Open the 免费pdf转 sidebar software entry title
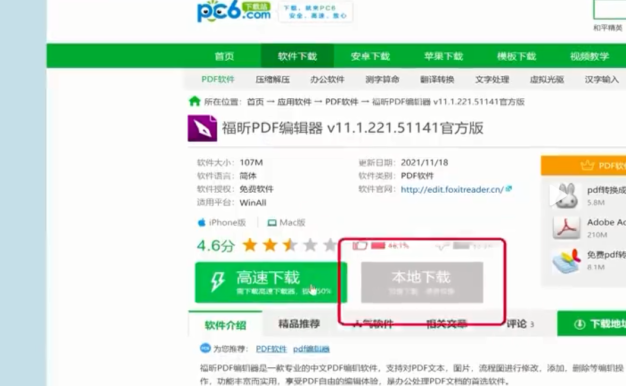The height and width of the screenshot is (386, 626). [606, 254]
